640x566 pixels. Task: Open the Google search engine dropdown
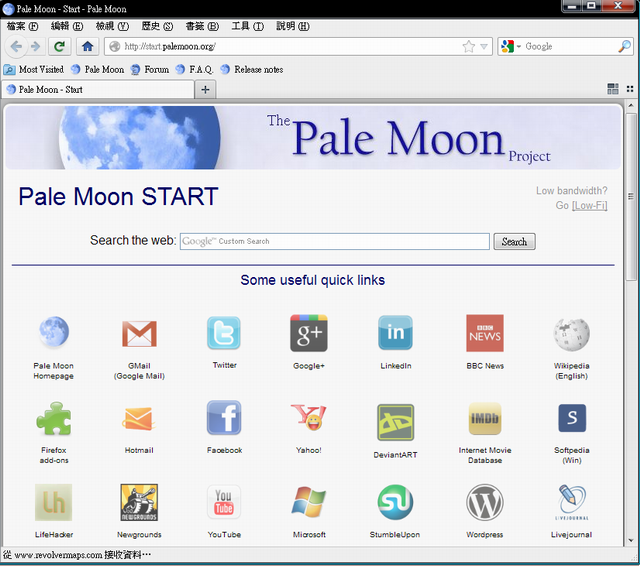click(512, 46)
